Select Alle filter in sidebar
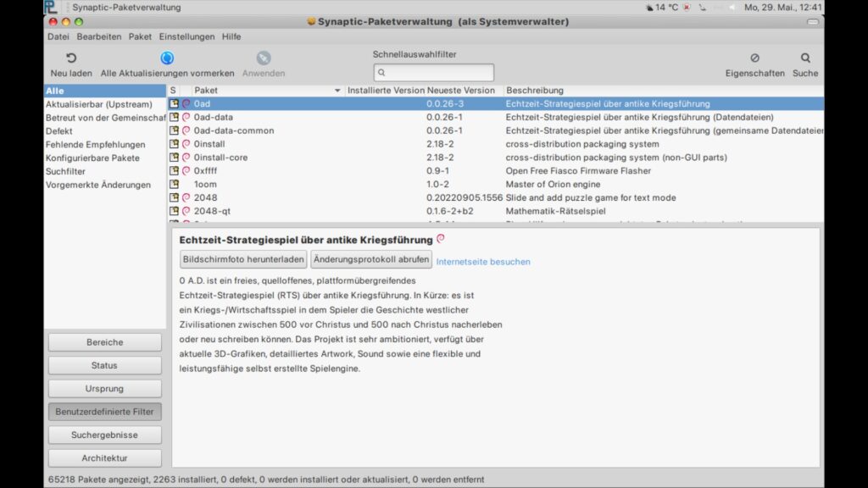 click(x=104, y=91)
